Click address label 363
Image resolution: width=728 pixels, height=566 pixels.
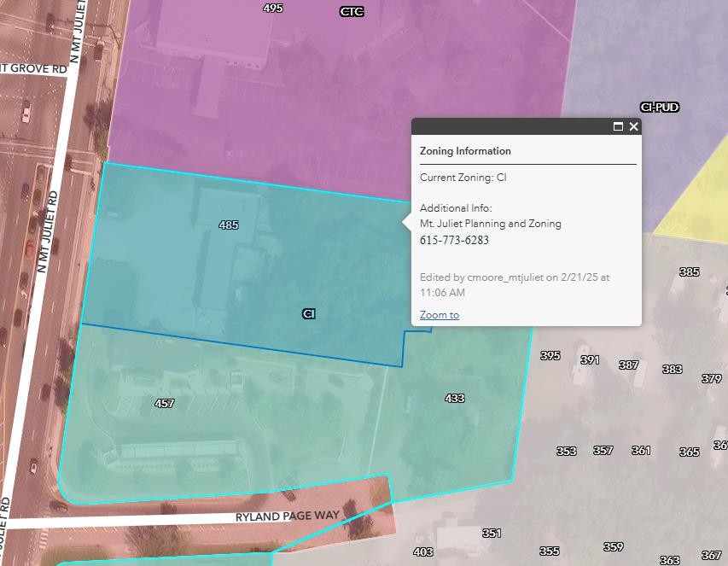pos(669,560)
